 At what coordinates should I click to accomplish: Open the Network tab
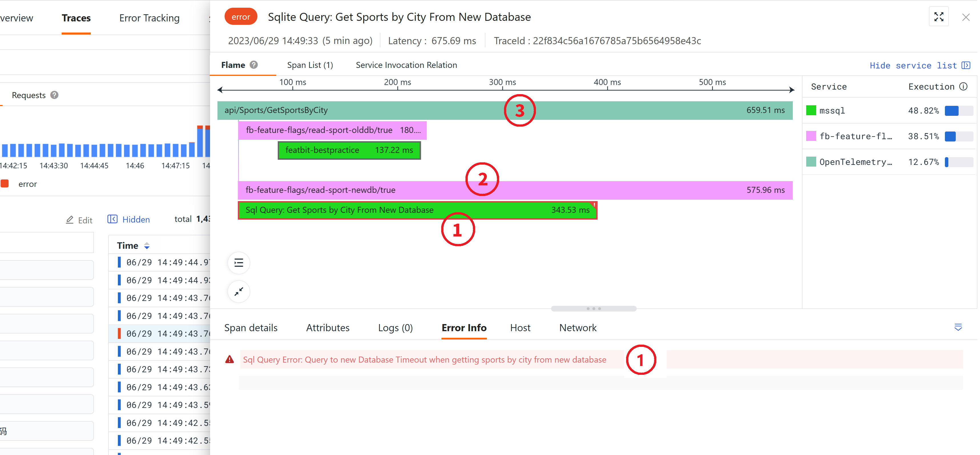click(578, 327)
